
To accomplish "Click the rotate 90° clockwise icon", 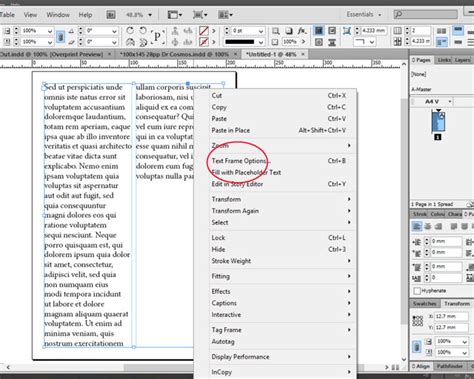I will pos(130,31).
